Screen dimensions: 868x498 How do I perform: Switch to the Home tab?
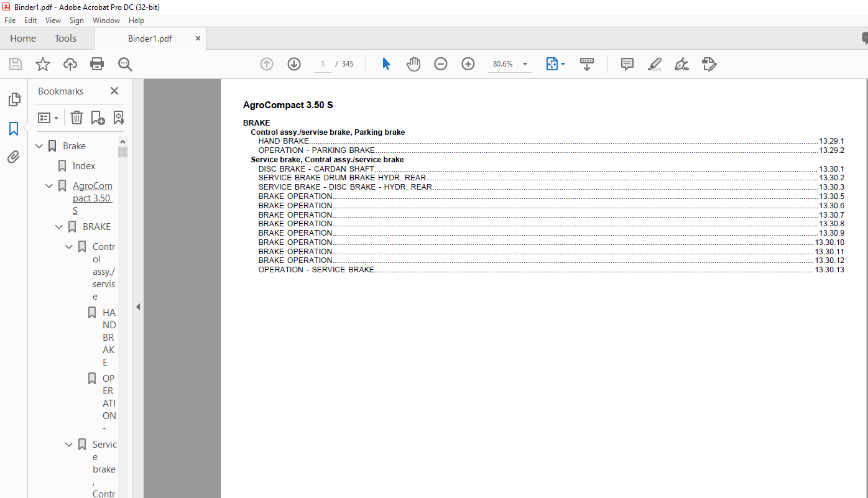coord(23,39)
